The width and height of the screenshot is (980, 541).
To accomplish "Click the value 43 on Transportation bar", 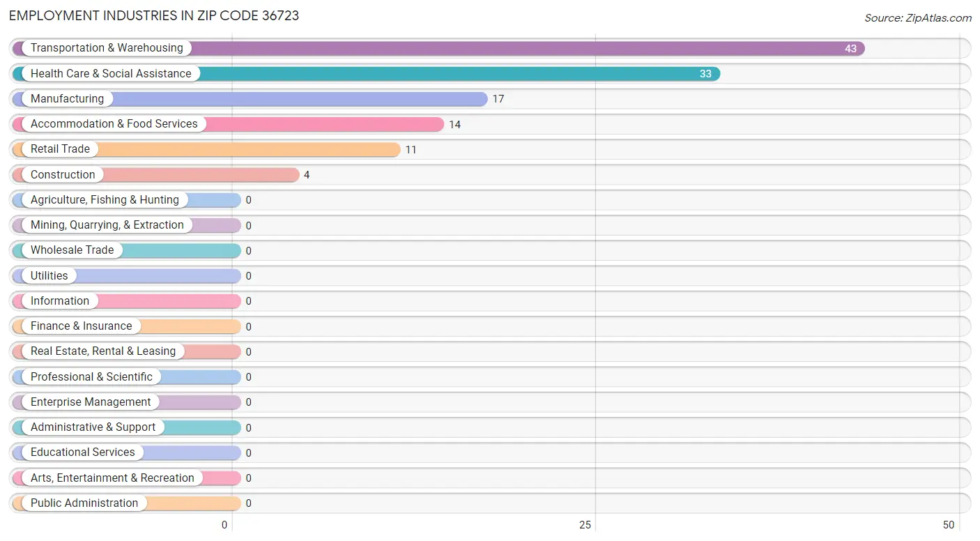I will [x=850, y=49].
